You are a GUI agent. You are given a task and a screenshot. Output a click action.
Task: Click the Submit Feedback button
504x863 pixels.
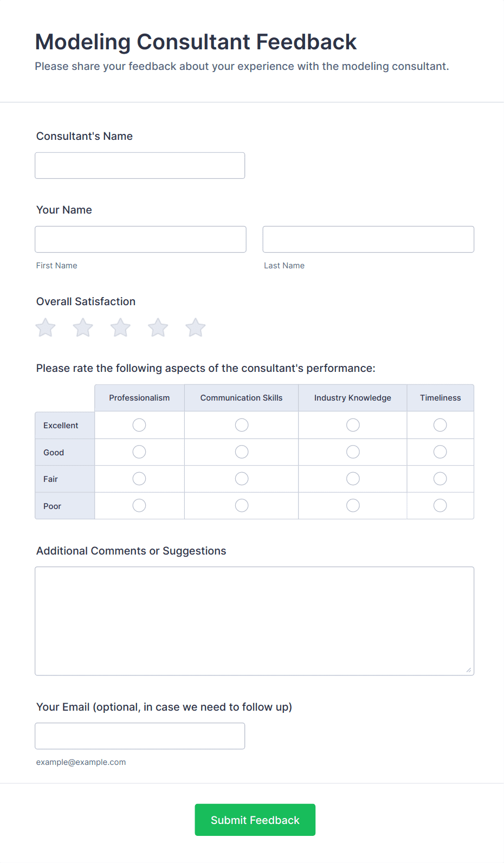[x=255, y=820]
